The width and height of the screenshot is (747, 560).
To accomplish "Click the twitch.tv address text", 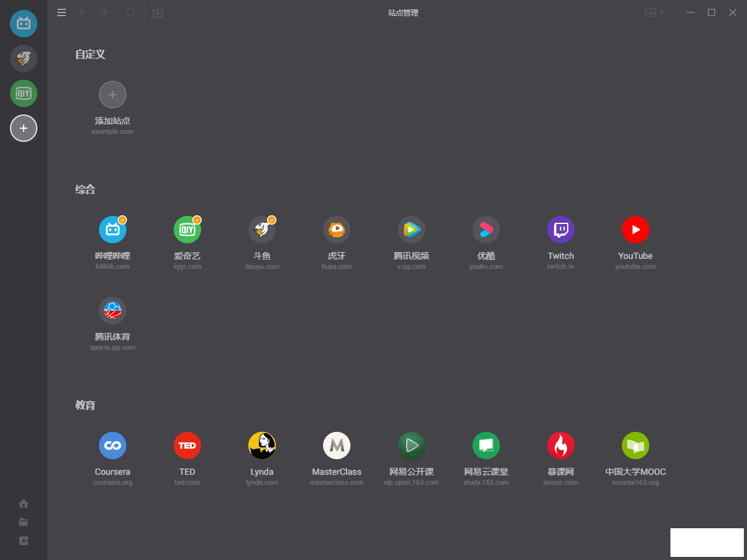I will click(x=561, y=266).
